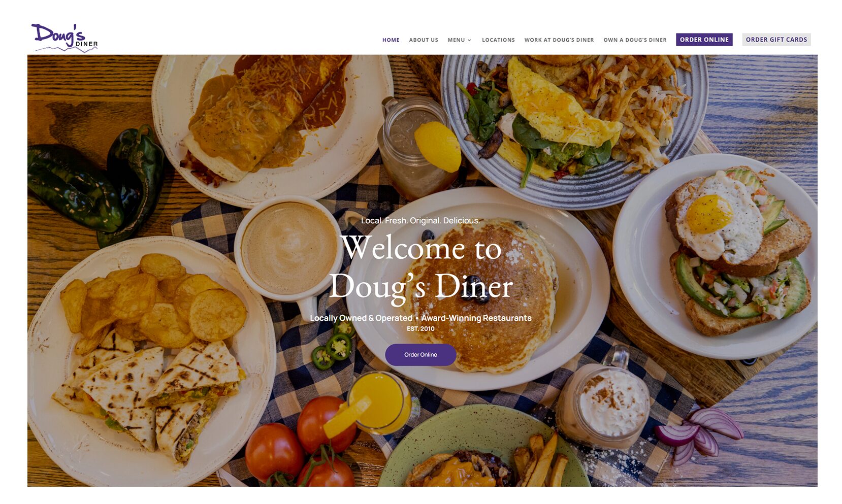The height and width of the screenshot is (504, 842).
Task: Click the Order Gift Cards button
Action: (x=776, y=40)
